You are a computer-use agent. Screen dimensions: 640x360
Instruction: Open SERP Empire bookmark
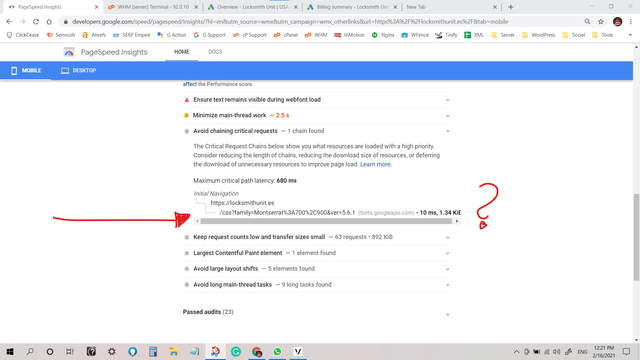click(x=131, y=35)
